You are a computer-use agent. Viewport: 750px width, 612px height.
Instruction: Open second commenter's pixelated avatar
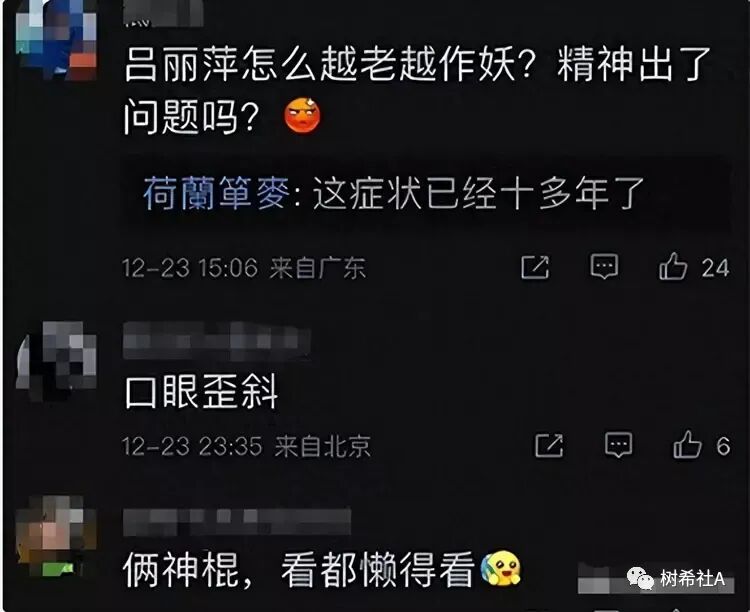[x=56, y=362]
